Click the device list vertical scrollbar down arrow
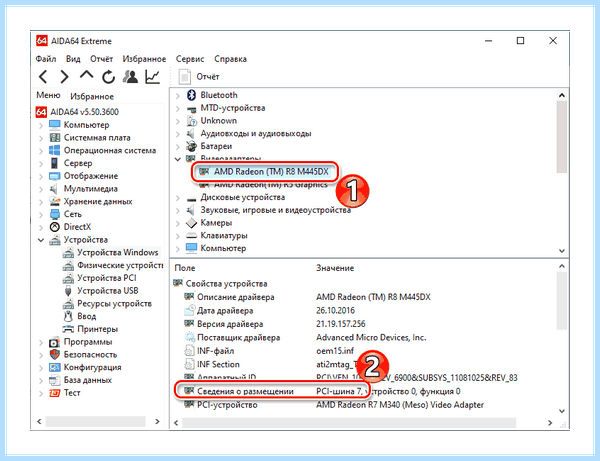 click(x=561, y=251)
